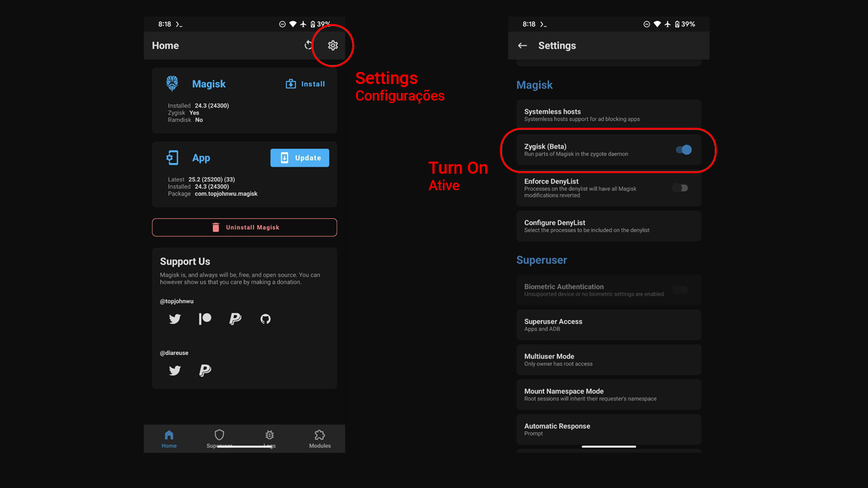This screenshot has width=868, height=488.
Task: Open topjohnwu's Twitter icon
Action: click(175, 319)
